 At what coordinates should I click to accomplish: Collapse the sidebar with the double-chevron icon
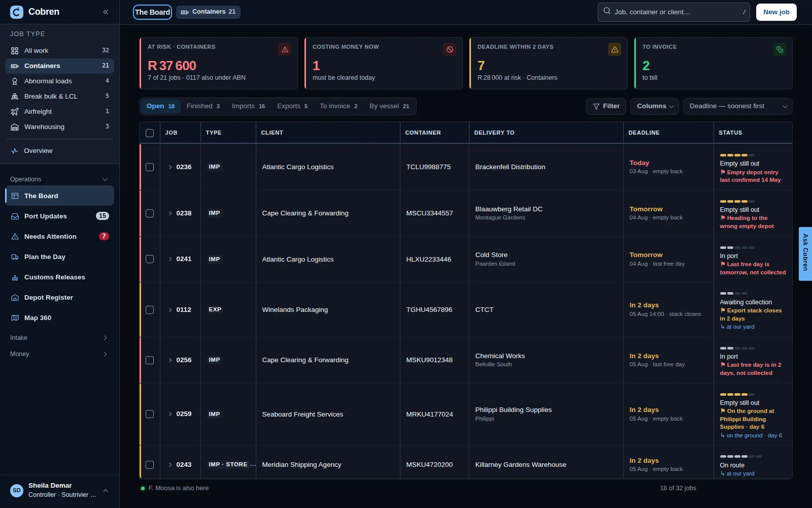[106, 12]
